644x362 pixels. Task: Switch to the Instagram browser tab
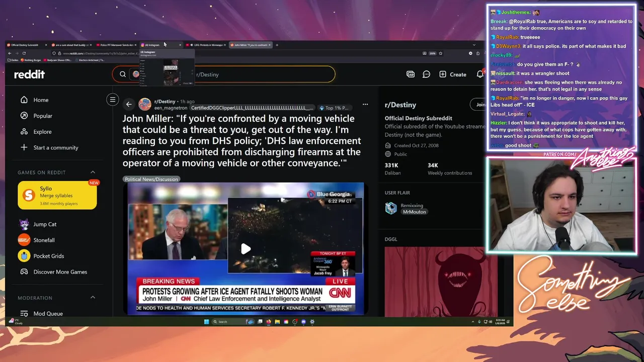(161, 45)
